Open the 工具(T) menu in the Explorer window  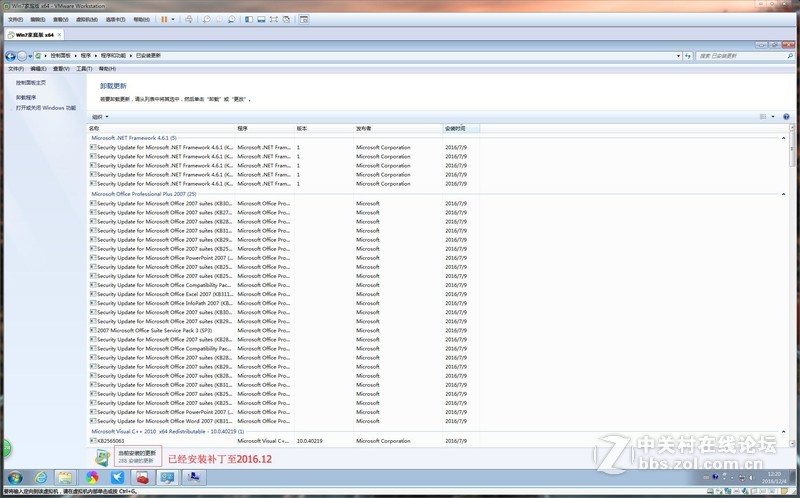pos(84,68)
